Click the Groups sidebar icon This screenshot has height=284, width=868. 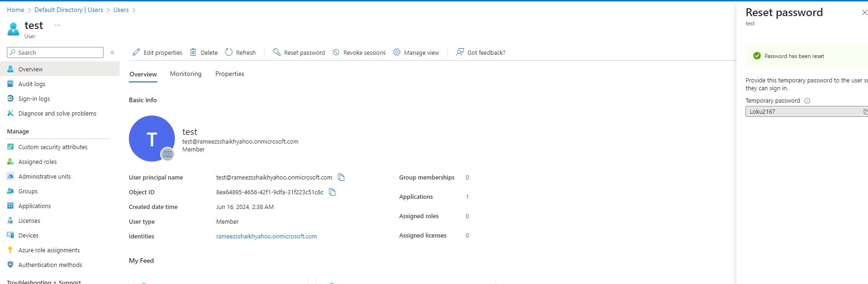(x=10, y=191)
